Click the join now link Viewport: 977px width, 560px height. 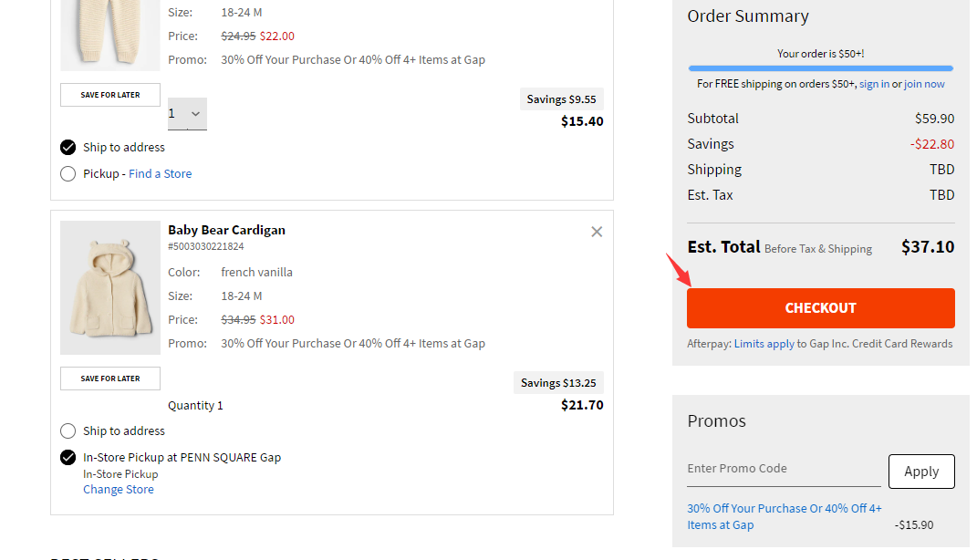tap(924, 84)
